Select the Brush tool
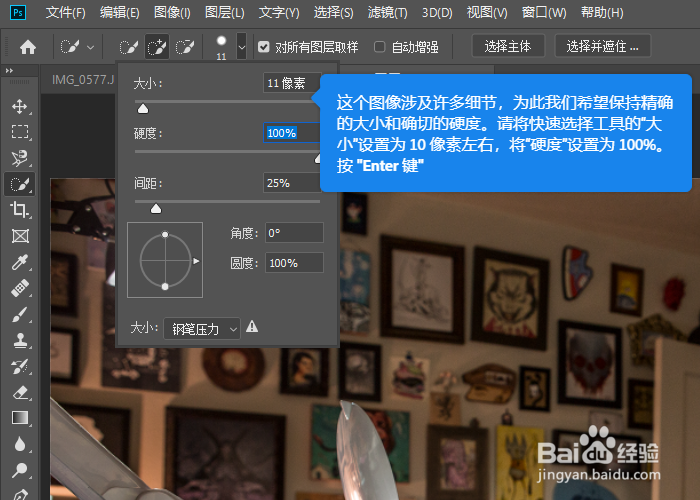Image resolution: width=700 pixels, height=500 pixels. click(20, 315)
